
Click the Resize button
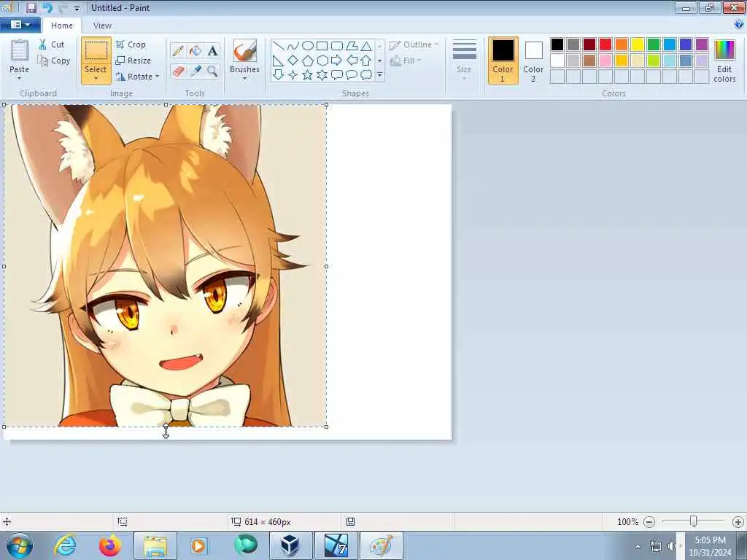click(x=133, y=61)
